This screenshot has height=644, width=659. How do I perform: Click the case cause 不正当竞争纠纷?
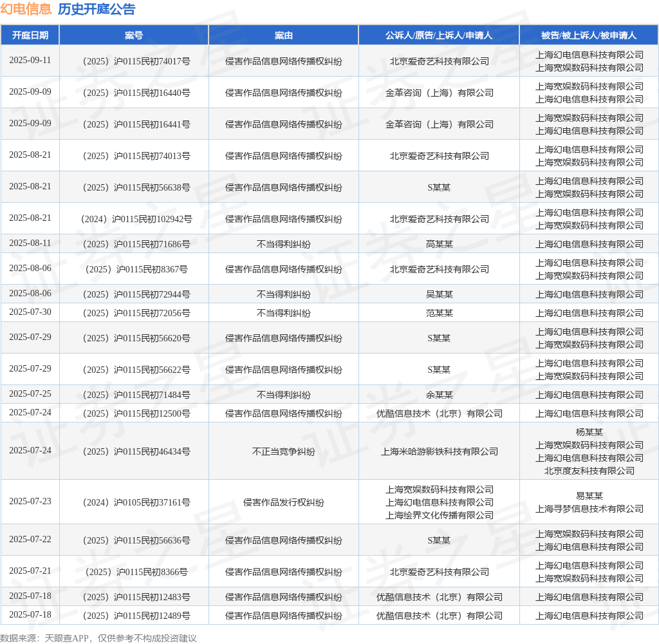click(x=283, y=452)
